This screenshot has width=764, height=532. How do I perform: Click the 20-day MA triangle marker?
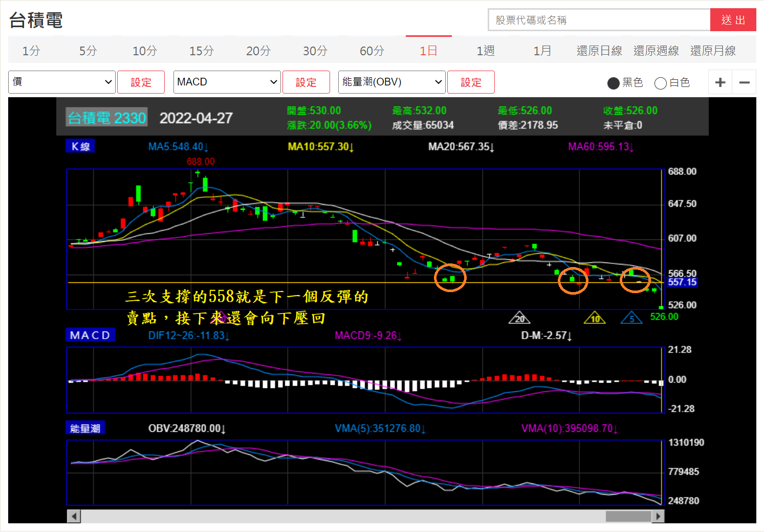(x=519, y=318)
